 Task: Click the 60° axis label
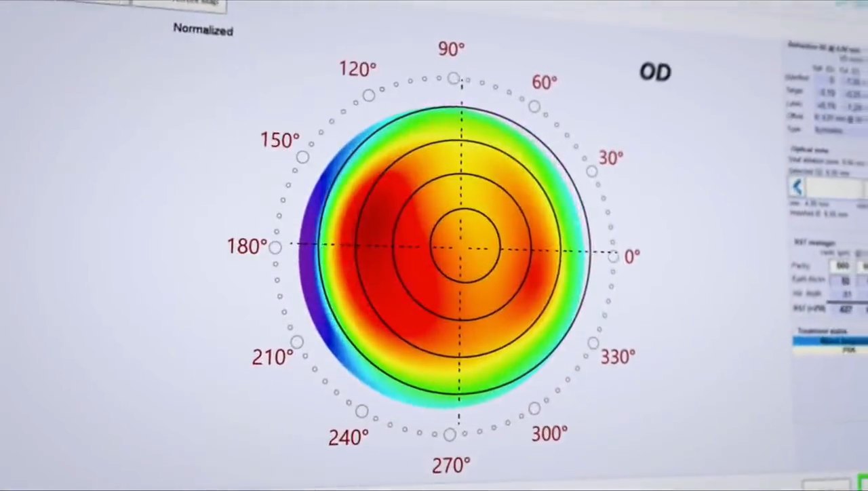pos(545,82)
